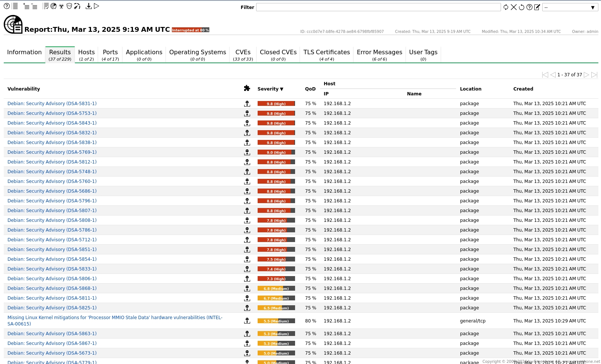Click the solution icon in the DSA-5831-1 row
Viewport: 601px width, 364px height.
tap(247, 104)
